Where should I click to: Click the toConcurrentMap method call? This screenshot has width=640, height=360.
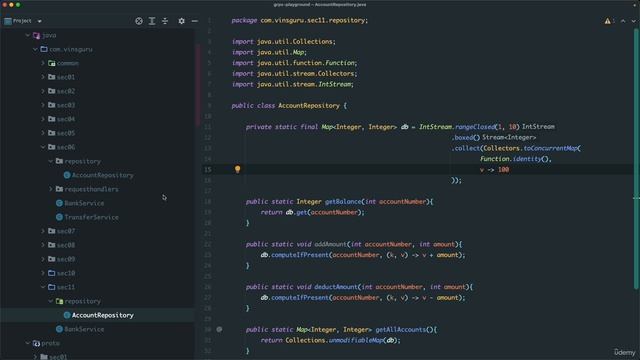[550, 148]
